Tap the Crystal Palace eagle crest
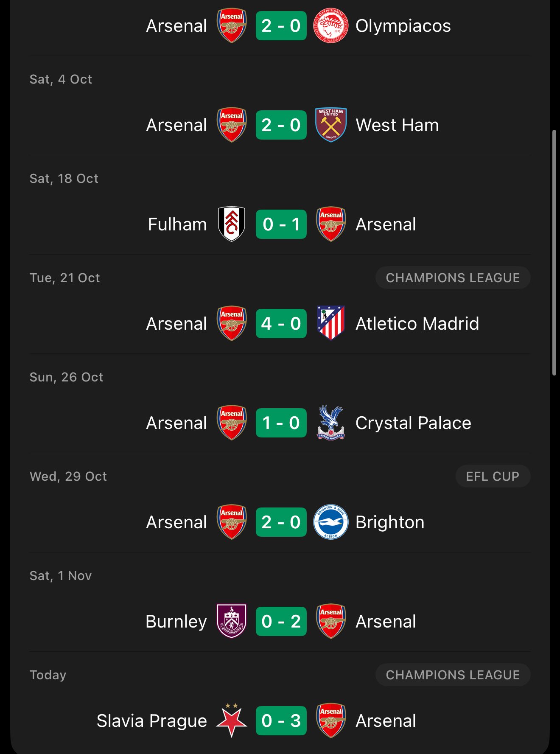The height and width of the screenshot is (754, 560). point(331,423)
